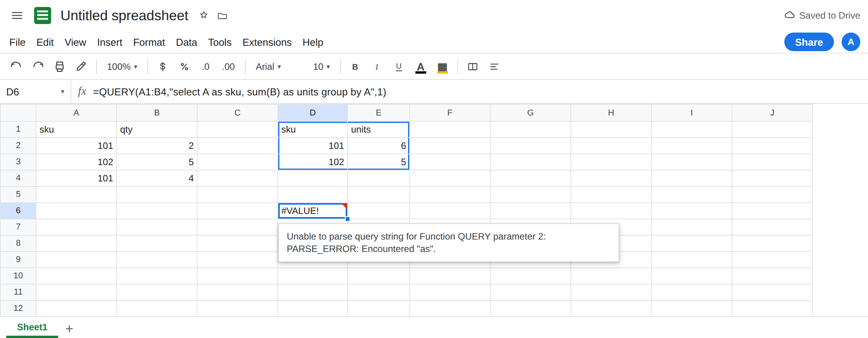Select column D header
This screenshot has width=868, height=338.
click(x=312, y=113)
